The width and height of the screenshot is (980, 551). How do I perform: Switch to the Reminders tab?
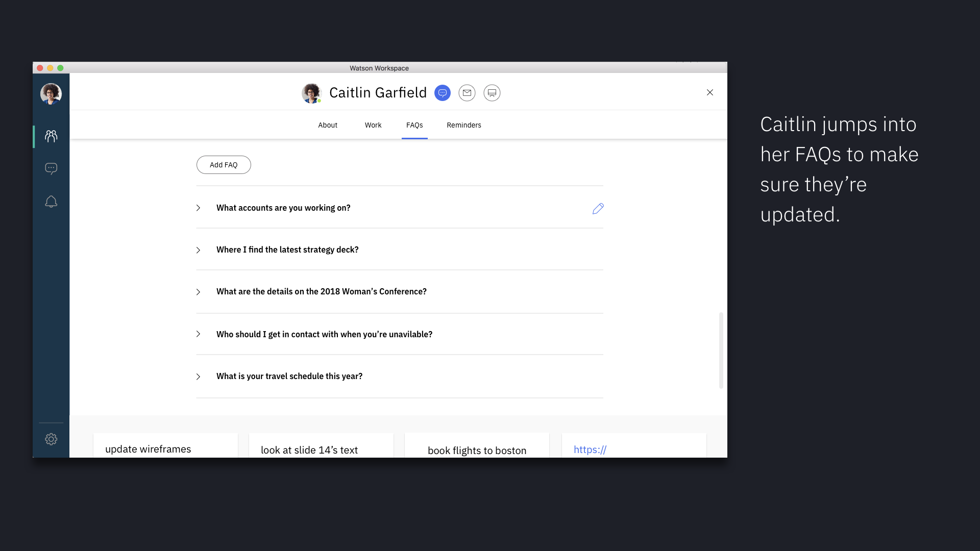(x=463, y=125)
